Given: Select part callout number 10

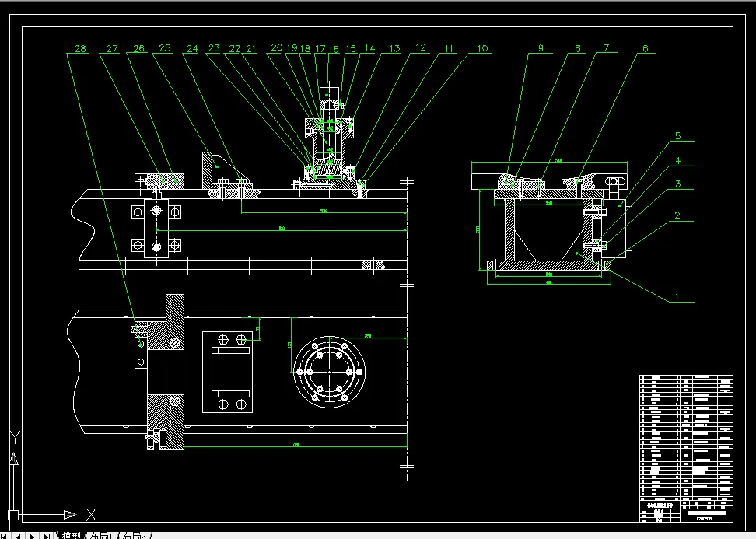Looking at the screenshot, I should 482,49.
